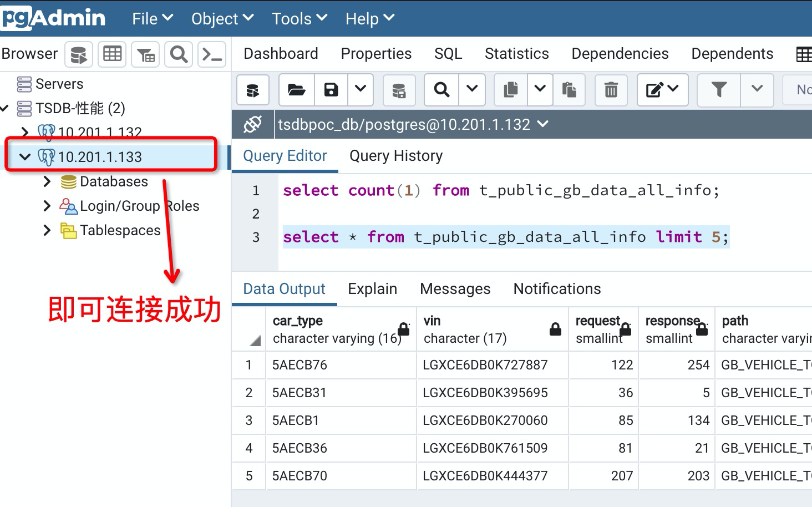The image size is (812, 507).
Task: Select row 3 in the Data Output grid
Action: point(248,420)
